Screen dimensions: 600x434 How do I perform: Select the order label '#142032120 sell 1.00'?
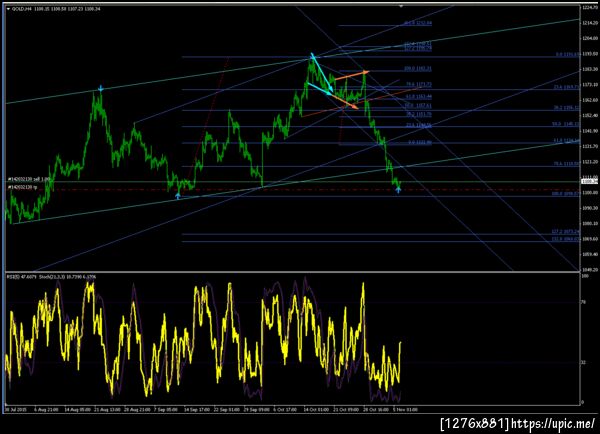[x=29, y=179]
